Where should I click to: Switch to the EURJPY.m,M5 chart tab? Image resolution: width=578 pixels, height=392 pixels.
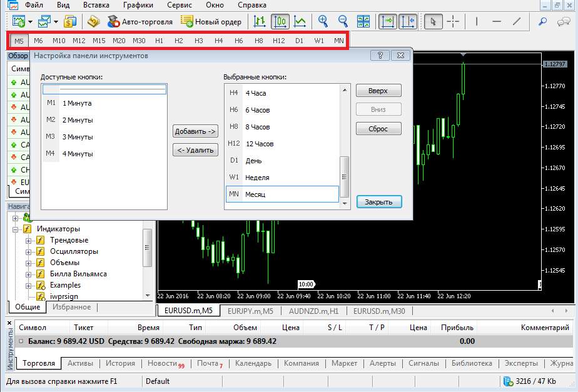(x=250, y=311)
